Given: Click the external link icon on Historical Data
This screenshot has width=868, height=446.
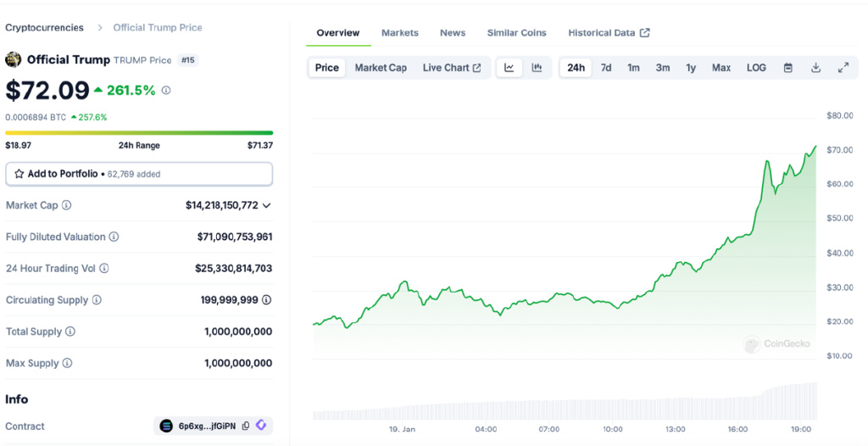Looking at the screenshot, I should coord(644,33).
